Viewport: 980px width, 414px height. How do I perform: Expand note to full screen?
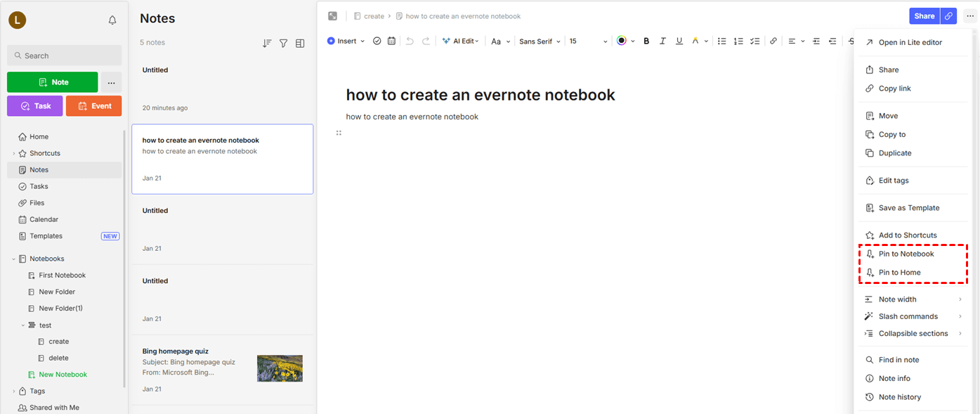[x=333, y=16]
